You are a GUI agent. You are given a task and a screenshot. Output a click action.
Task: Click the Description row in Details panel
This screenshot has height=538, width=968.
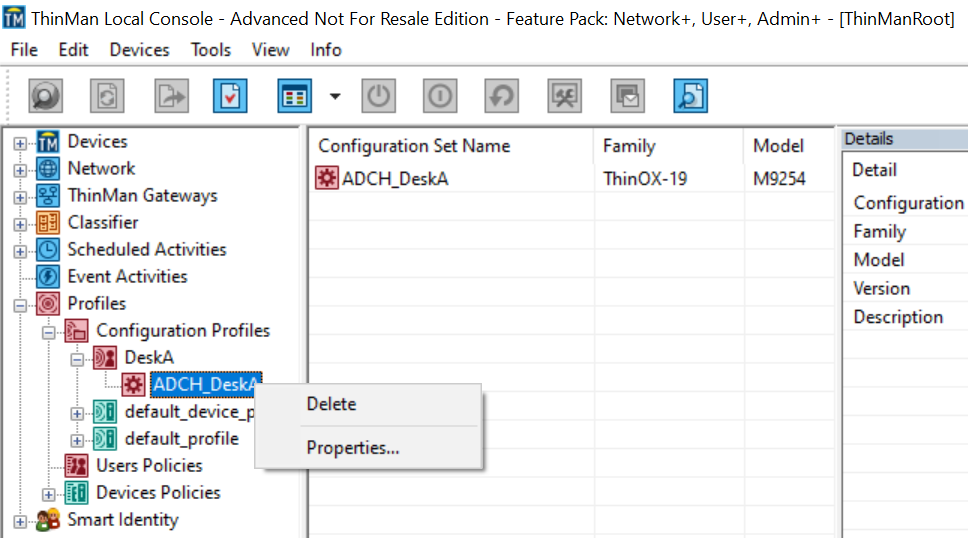tap(905, 317)
